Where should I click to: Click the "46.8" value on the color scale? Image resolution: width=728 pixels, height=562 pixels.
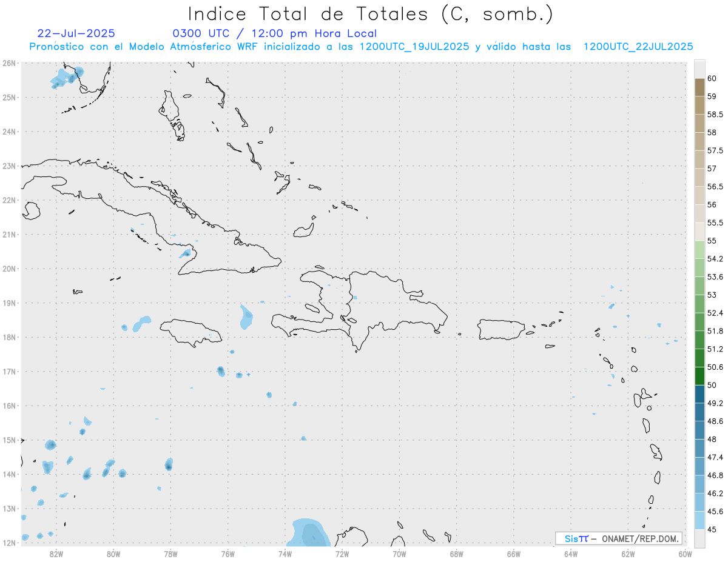(715, 475)
